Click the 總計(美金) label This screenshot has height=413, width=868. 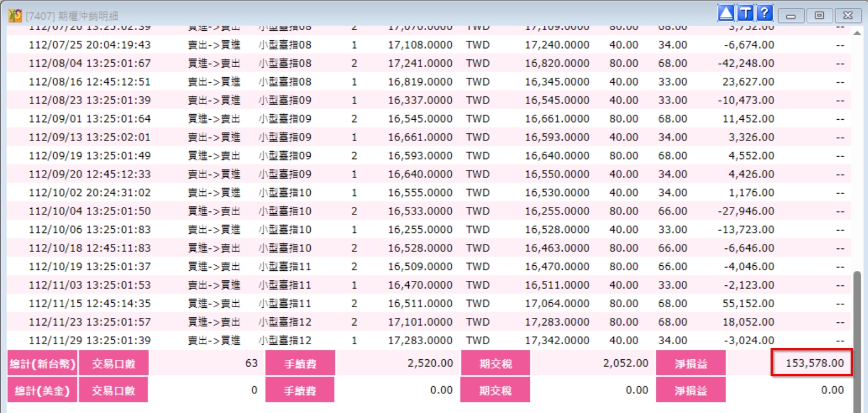pyautogui.click(x=42, y=389)
